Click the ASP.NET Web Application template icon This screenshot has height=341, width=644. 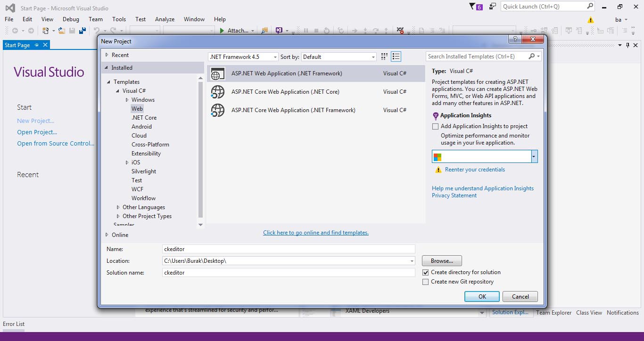click(218, 73)
